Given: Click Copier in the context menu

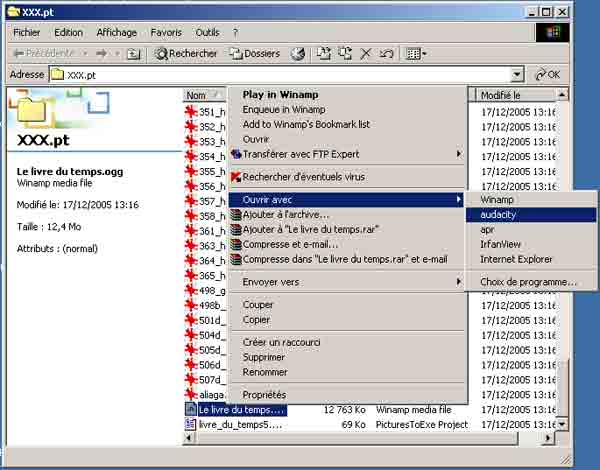Looking at the screenshot, I should [x=347, y=320].
